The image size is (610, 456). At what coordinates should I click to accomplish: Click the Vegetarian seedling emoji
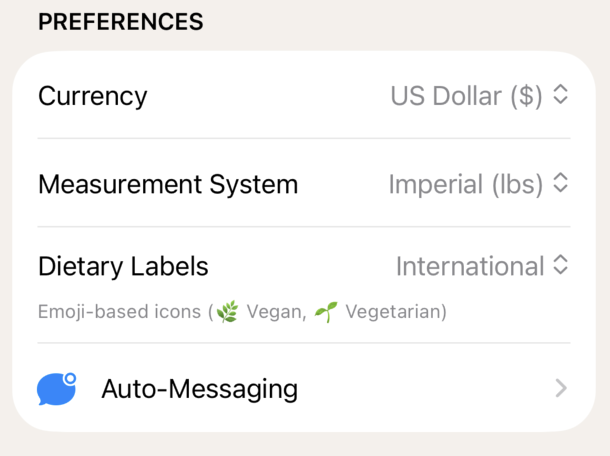coord(325,312)
